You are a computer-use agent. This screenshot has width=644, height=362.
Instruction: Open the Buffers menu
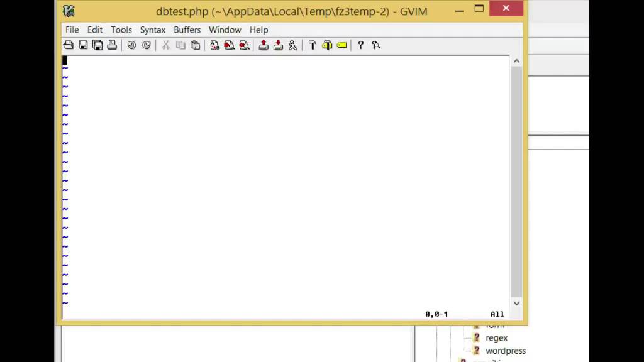pos(187,30)
